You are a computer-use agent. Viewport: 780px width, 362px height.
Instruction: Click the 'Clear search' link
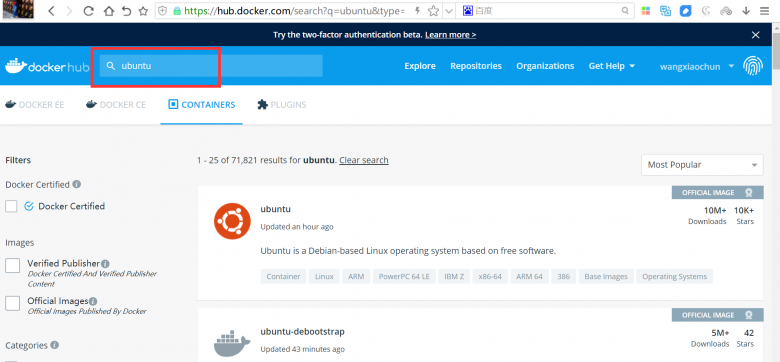(x=364, y=160)
